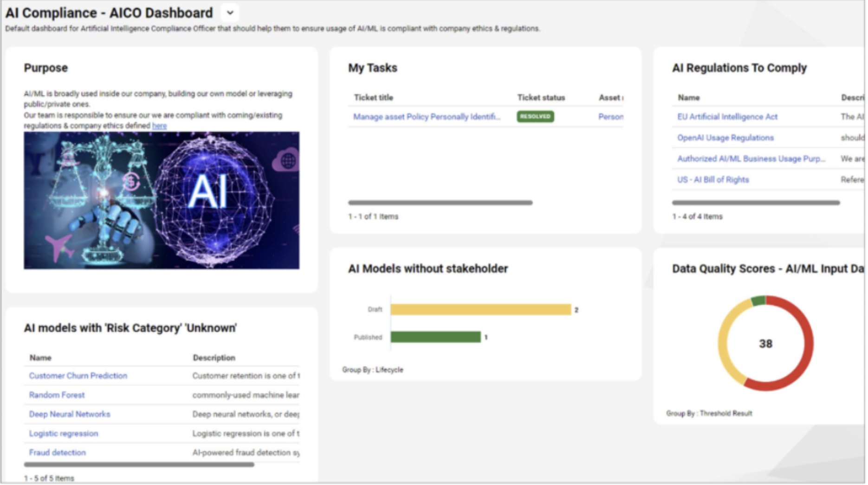Click '1 - 5 of 5 items' pagination text

49,478
